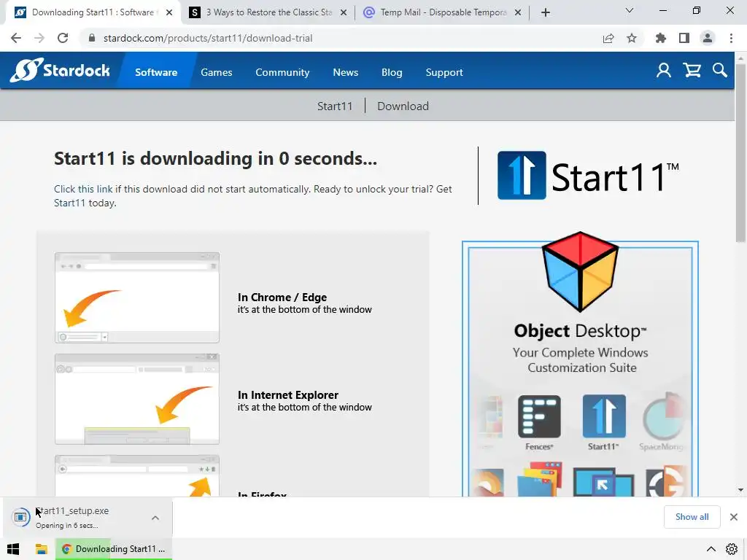Open Support menu item
The width and height of the screenshot is (747, 560).
[x=444, y=72]
